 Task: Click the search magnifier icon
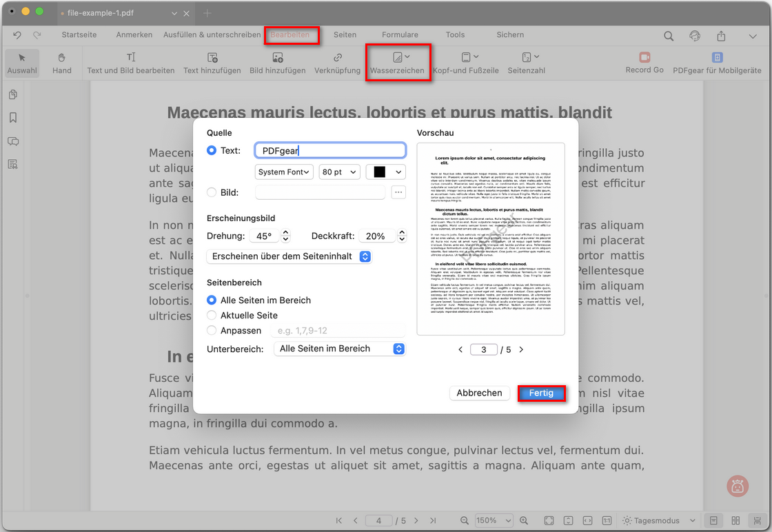(x=669, y=36)
